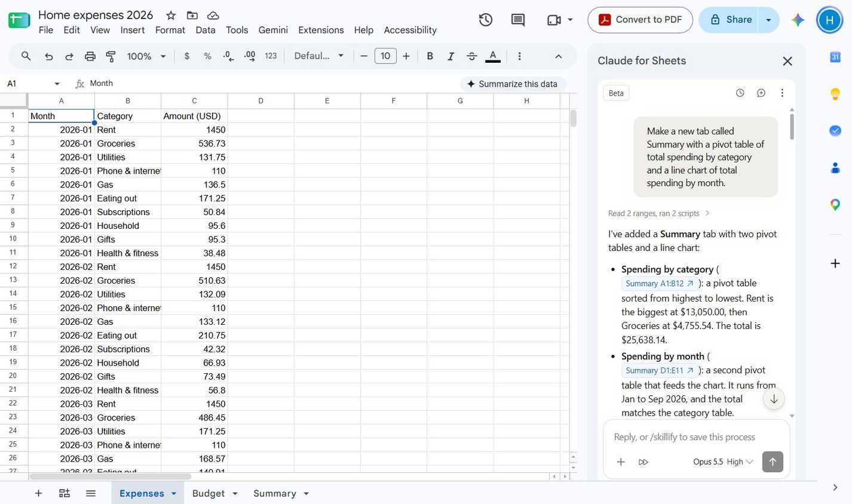This screenshot has height=504, width=852.
Task: Open version history clock icon
Action: [486, 20]
